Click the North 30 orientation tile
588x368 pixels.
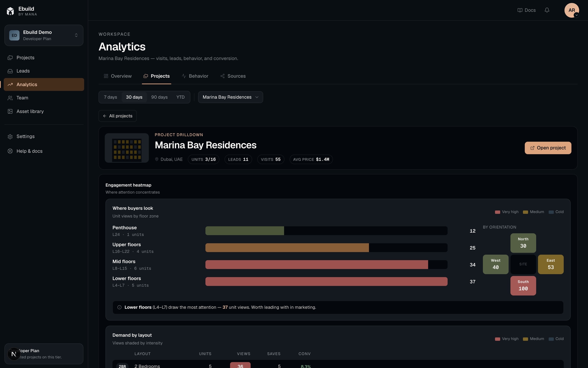tap(523, 243)
